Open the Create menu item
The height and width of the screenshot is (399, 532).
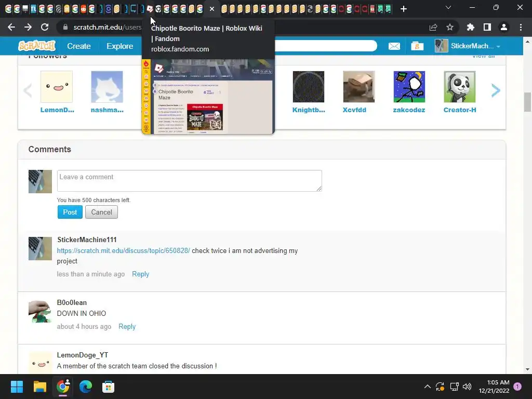point(79,46)
